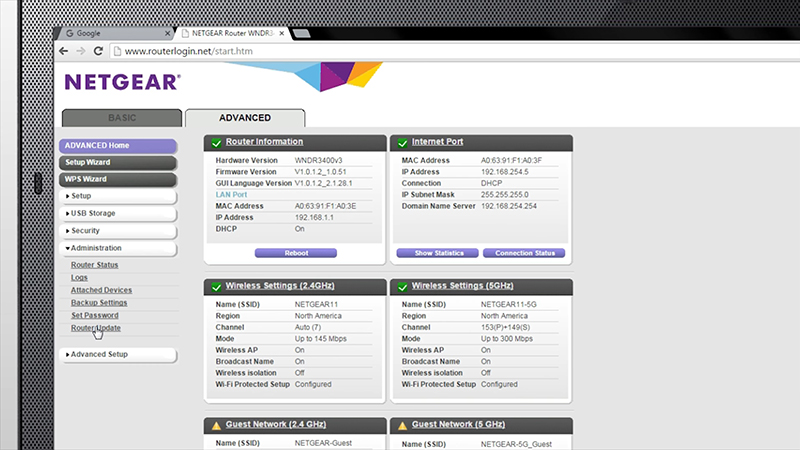Open the Router Status link
The width and height of the screenshot is (800, 450).
(94, 265)
